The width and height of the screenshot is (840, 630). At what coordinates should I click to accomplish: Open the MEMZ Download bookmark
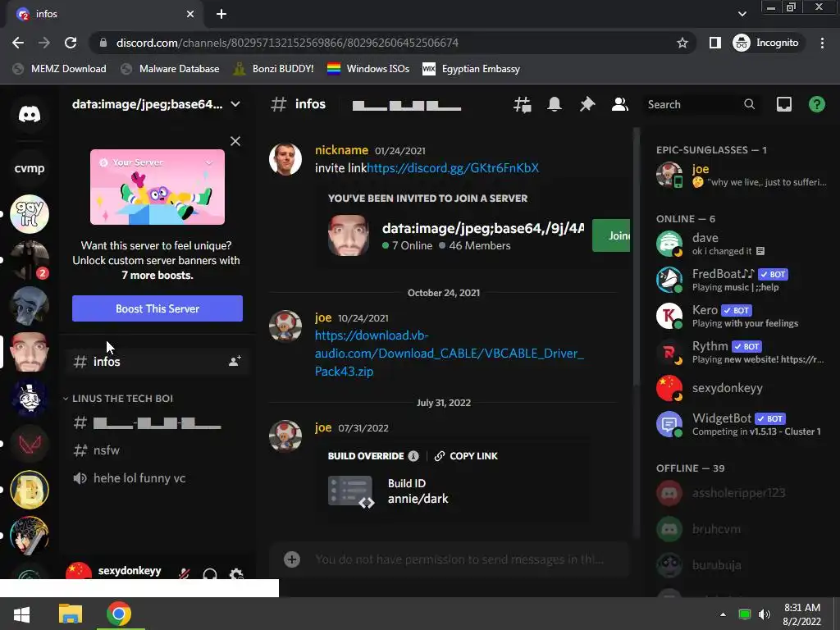point(59,69)
